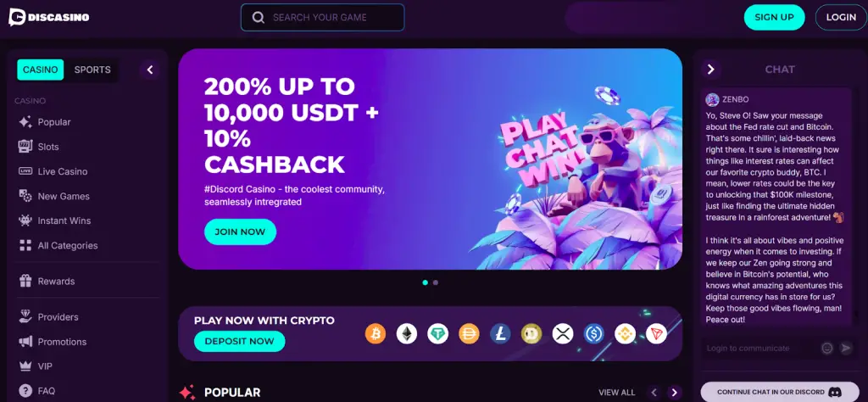The width and height of the screenshot is (868, 402).
Task: Click the Sign Up button
Action: coord(774,17)
